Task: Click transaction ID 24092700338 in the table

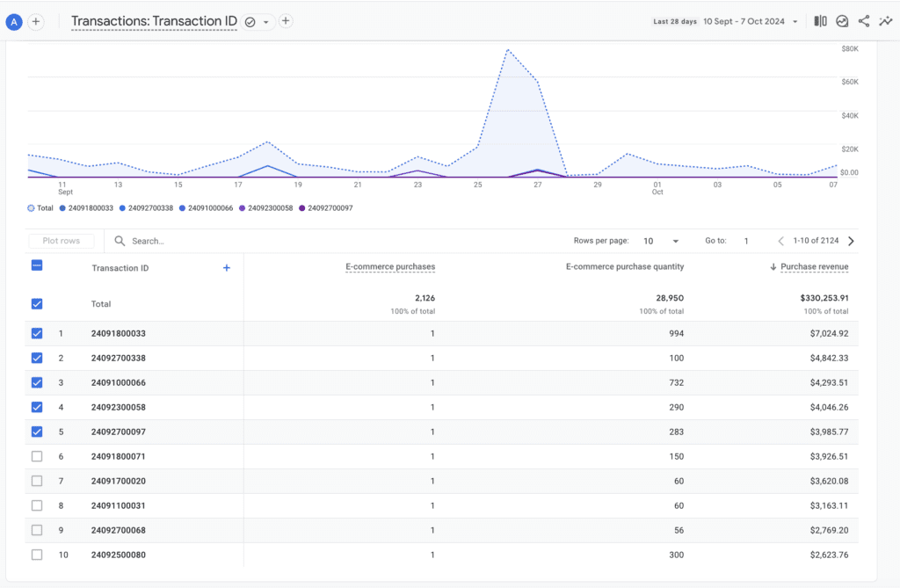Action: 119,358
